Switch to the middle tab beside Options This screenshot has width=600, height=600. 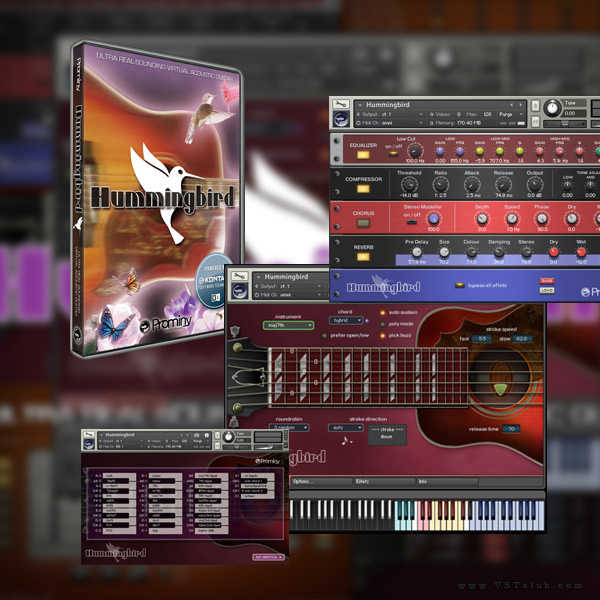(384, 482)
